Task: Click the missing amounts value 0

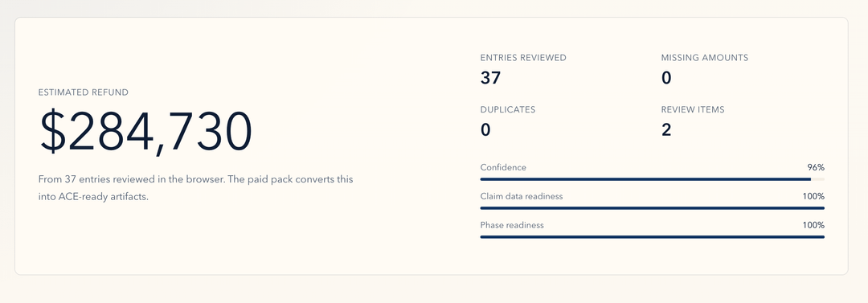Action: 666,78
